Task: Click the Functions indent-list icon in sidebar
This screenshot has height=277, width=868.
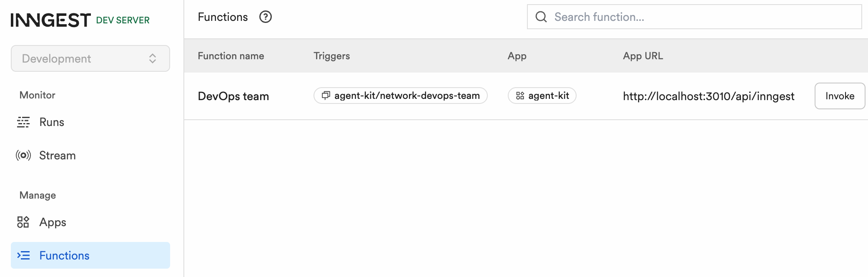Action: 23,255
